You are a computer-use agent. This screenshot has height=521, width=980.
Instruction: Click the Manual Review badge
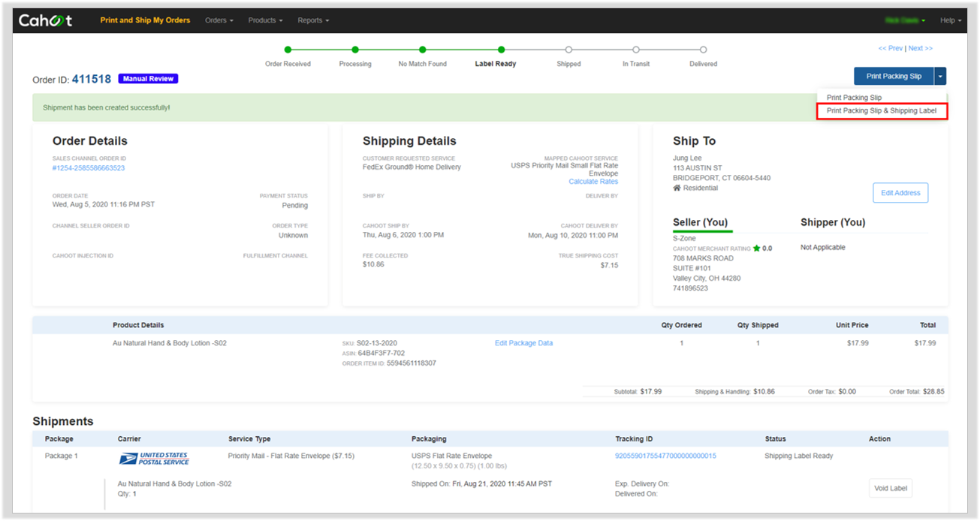pos(148,79)
